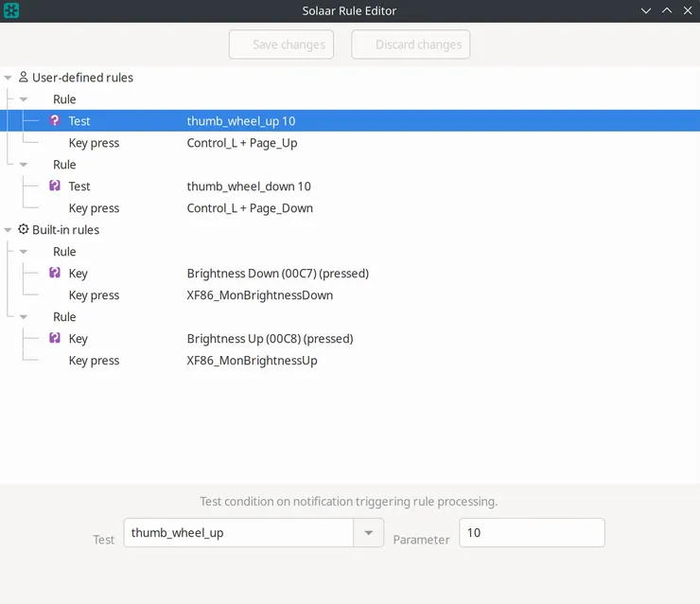
Task: Click the 'thumb_wheel_down 10' value text
Action: click(249, 187)
